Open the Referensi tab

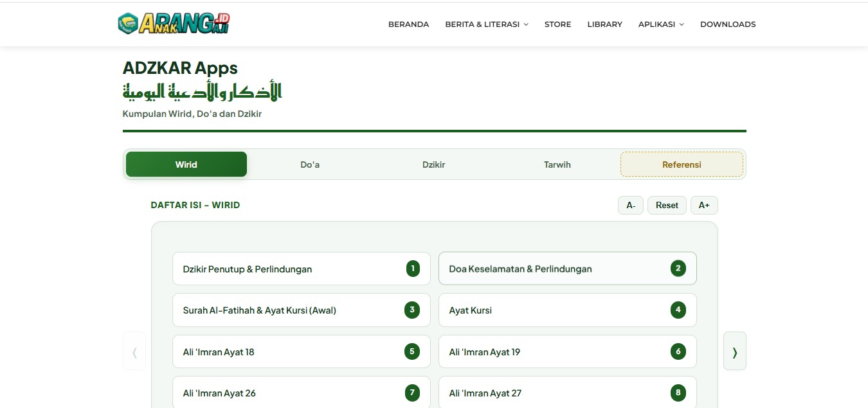point(682,164)
